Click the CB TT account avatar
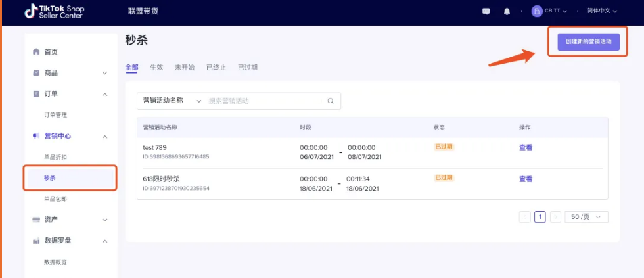 point(537,11)
